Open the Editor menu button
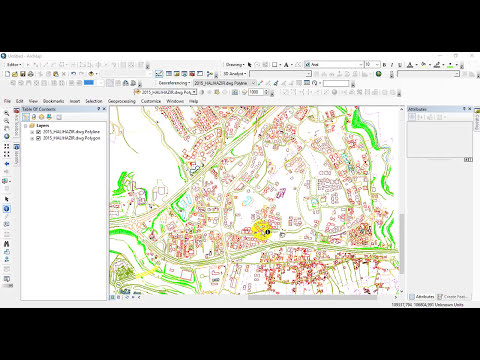 pos(14,64)
